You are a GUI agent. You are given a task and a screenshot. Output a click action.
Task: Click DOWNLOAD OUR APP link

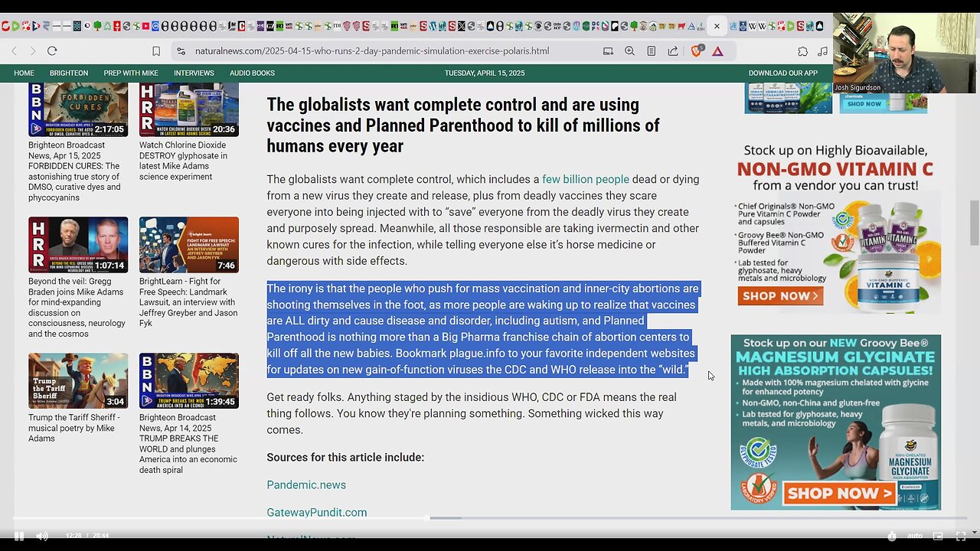[x=783, y=73]
